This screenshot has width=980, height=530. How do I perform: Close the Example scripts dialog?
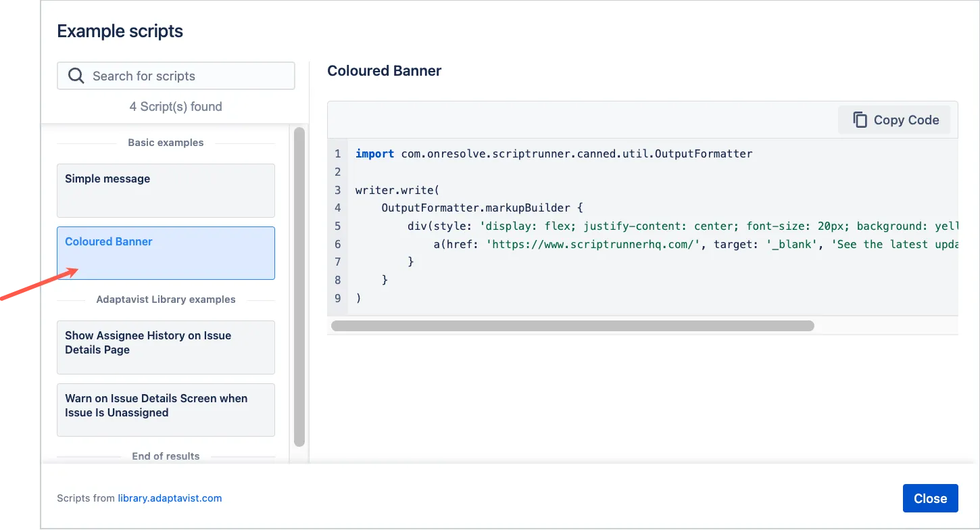click(930, 498)
